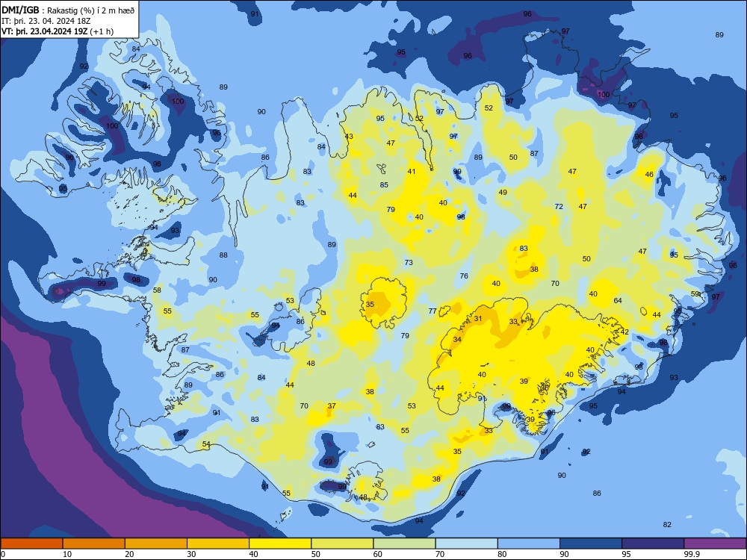Pick the purple legend swatch above 99.9
Screen dimensions: 747x560
coord(715,544)
